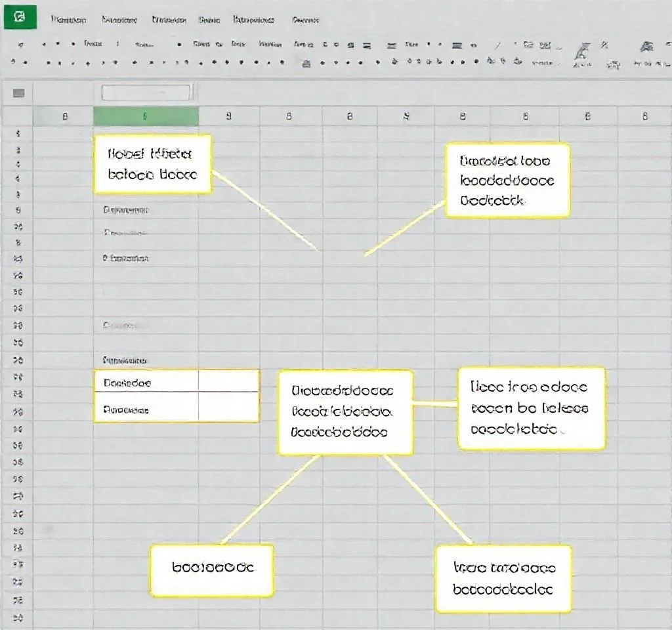The width and height of the screenshot is (672, 630).
Task: Click the two-line callout box under the green header
Action: click(152, 164)
